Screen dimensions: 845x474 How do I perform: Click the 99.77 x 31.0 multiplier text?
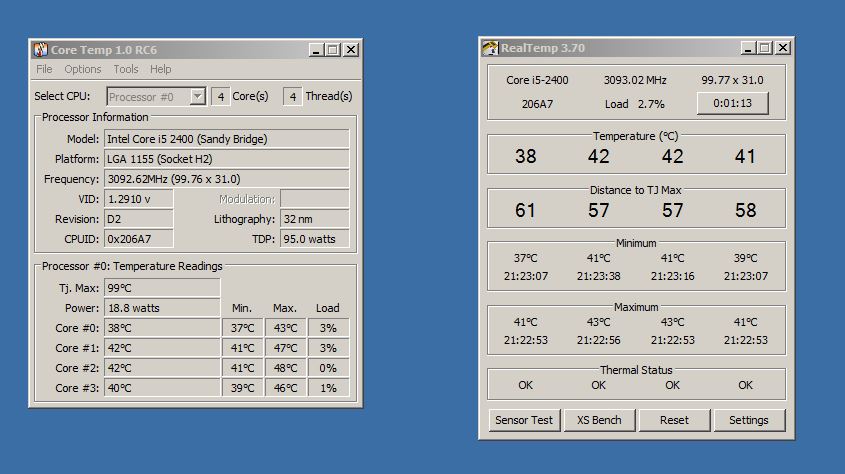coord(732,80)
